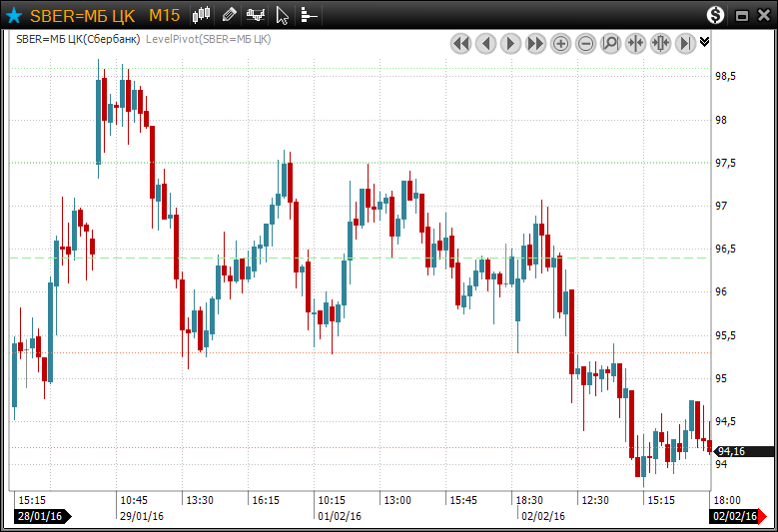
Task: Zoom out with the minus button
Action: [x=585, y=43]
